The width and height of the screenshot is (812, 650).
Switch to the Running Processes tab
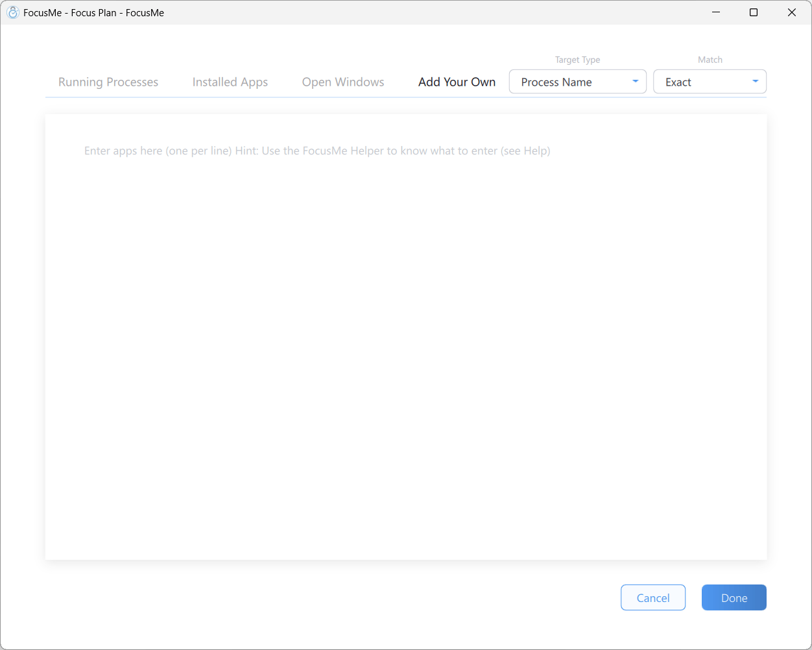108,82
